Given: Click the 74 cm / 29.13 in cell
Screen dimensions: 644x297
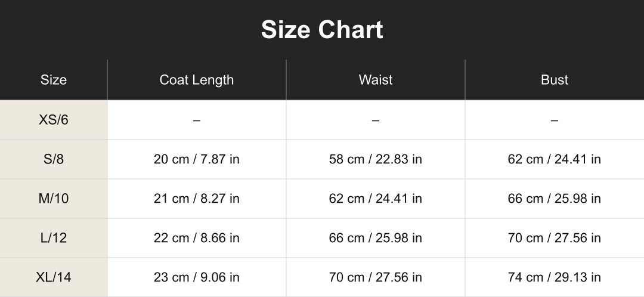Looking at the screenshot, I should [555, 277].
